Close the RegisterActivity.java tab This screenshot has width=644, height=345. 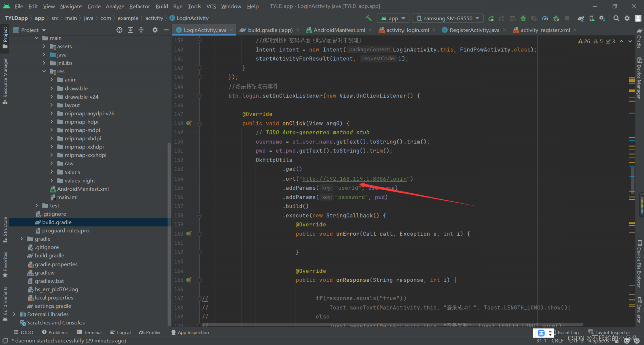[505, 30]
